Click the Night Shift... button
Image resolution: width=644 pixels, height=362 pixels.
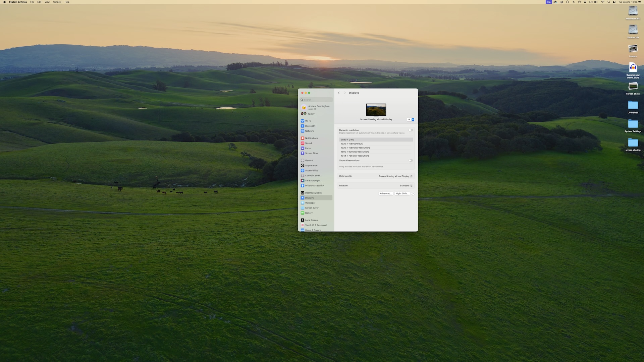pyautogui.click(x=402, y=193)
